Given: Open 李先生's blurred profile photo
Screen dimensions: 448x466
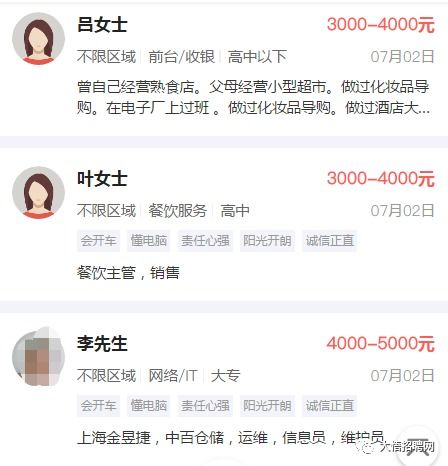Looking at the screenshot, I should click(x=38, y=357).
